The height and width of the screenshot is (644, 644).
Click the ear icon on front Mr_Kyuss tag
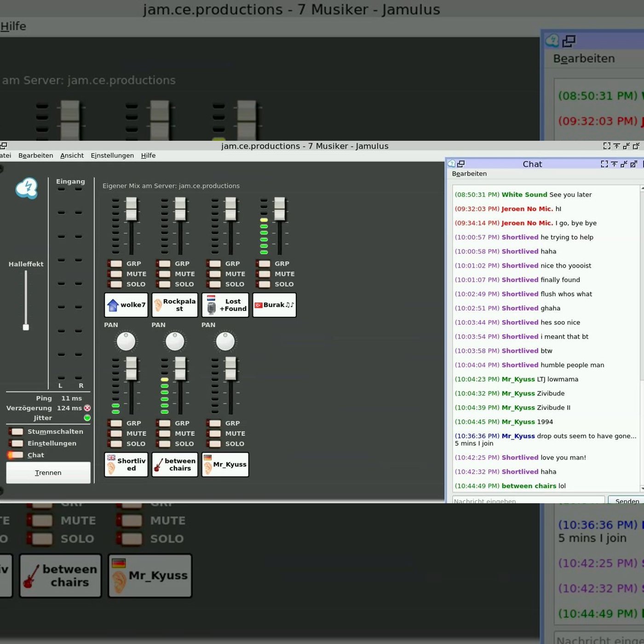208,468
